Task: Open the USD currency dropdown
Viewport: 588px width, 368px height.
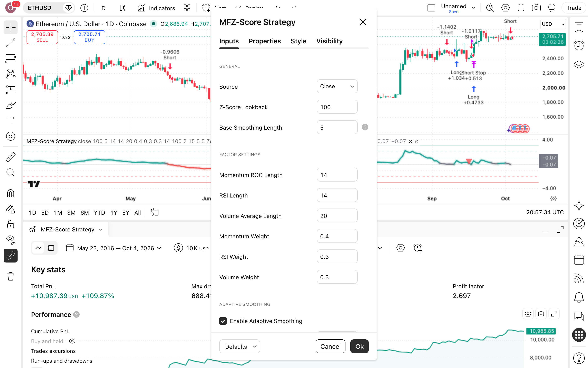Action: (553, 24)
